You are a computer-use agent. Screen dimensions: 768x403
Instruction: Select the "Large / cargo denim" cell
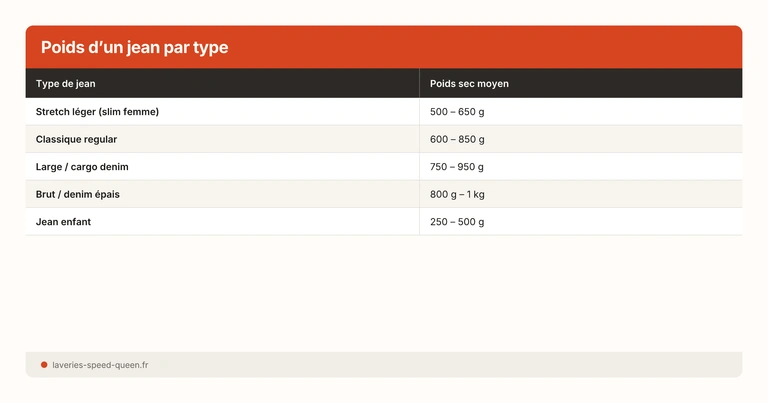(82, 167)
